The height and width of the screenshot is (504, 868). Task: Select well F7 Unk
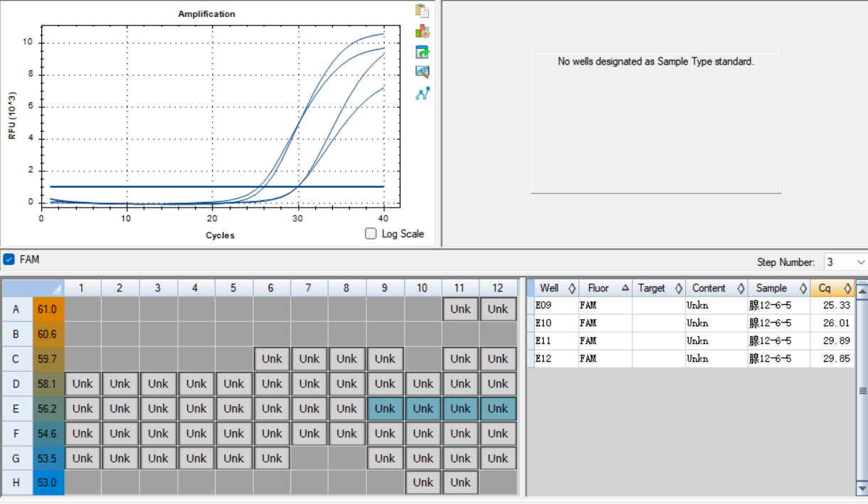coord(309,434)
